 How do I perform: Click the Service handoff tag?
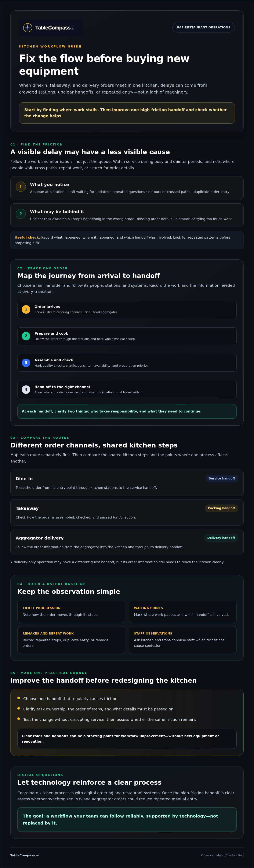click(x=222, y=478)
